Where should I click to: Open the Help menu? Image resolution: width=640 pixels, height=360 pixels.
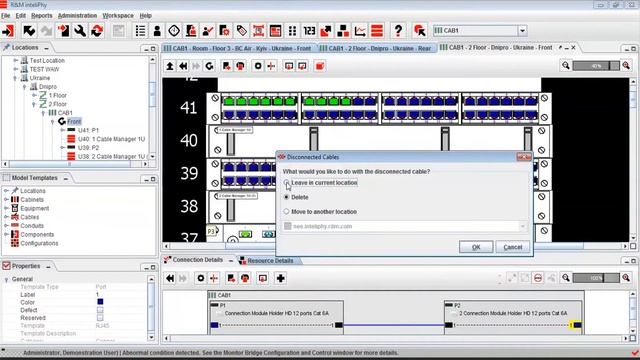(x=146, y=16)
